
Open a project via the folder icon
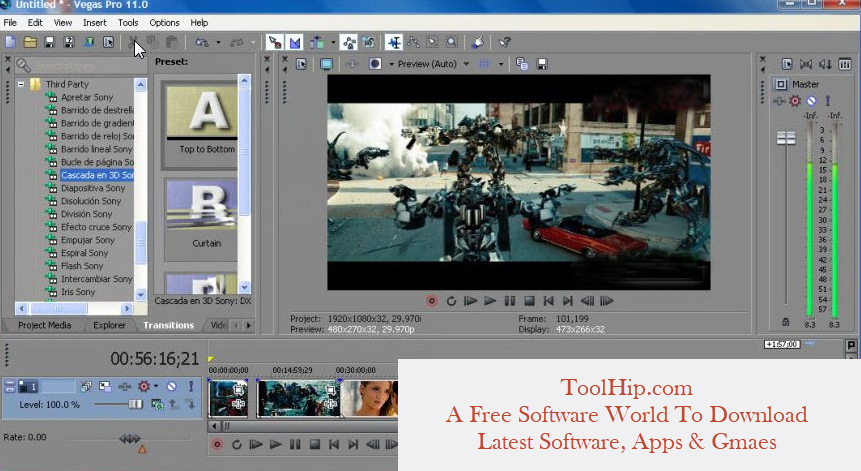click(30, 42)
